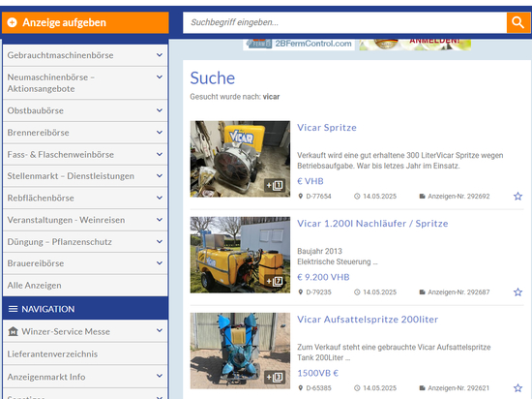Click the € VHB price text
Viewport: 532px width, 399px height.
tap(310, 181)
